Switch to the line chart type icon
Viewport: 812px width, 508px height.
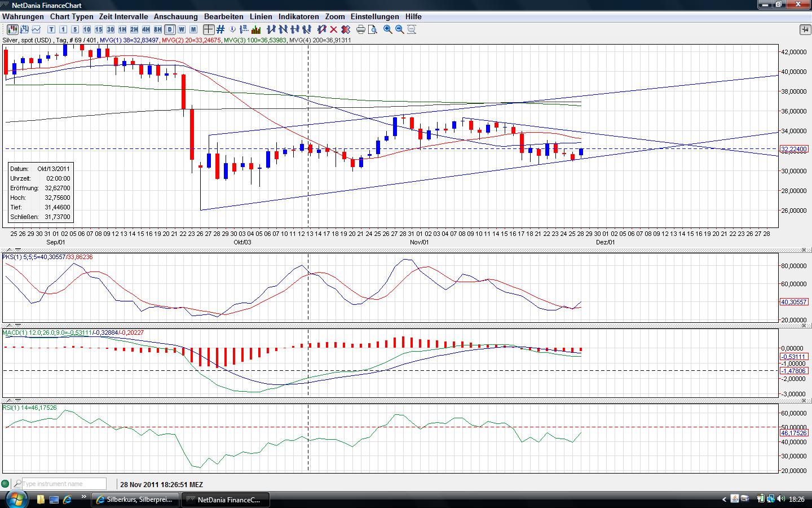[x=37, y=29]
